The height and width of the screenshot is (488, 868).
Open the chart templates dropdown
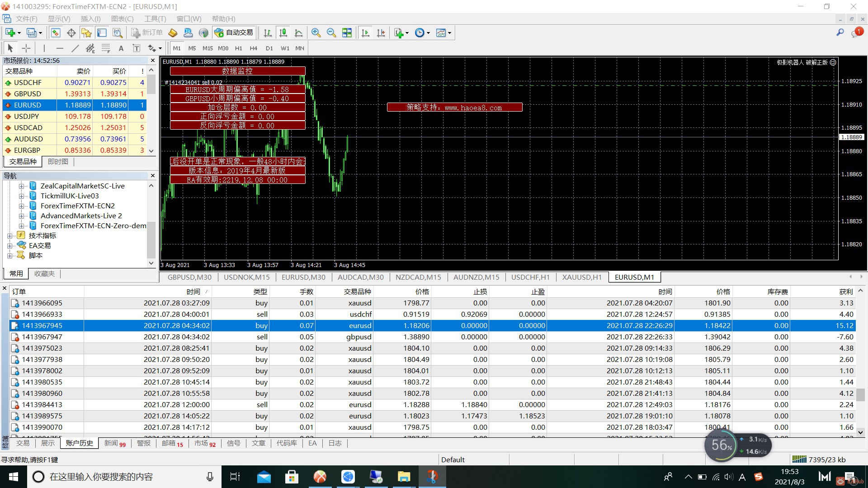449,33
